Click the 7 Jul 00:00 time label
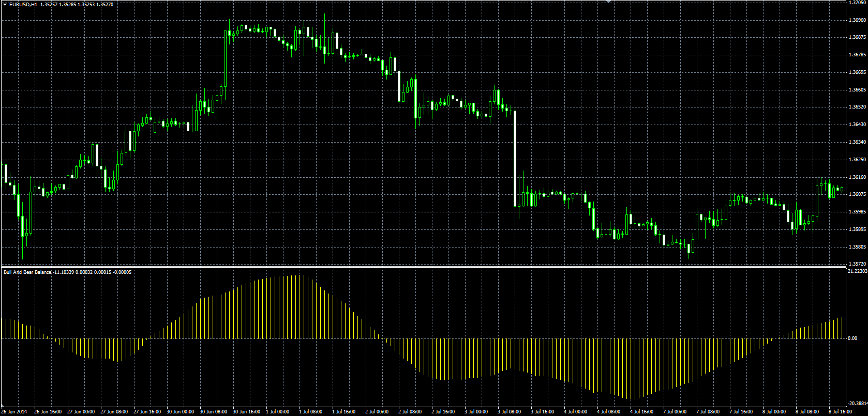Image resolution: width=868 pixels, height=417 pixels. [675, 412]
